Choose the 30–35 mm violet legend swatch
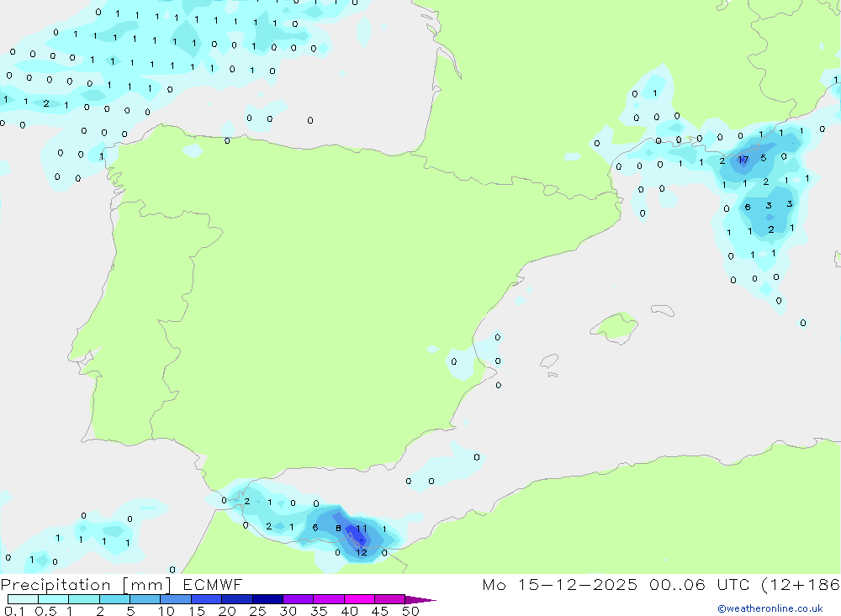 (x=298, y=599)
